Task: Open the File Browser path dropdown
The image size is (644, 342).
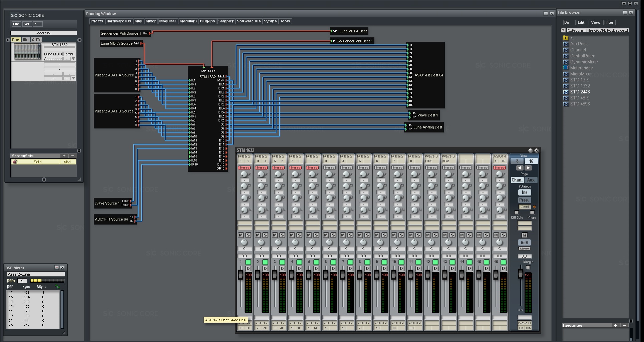Action: [x=564, y=30]
